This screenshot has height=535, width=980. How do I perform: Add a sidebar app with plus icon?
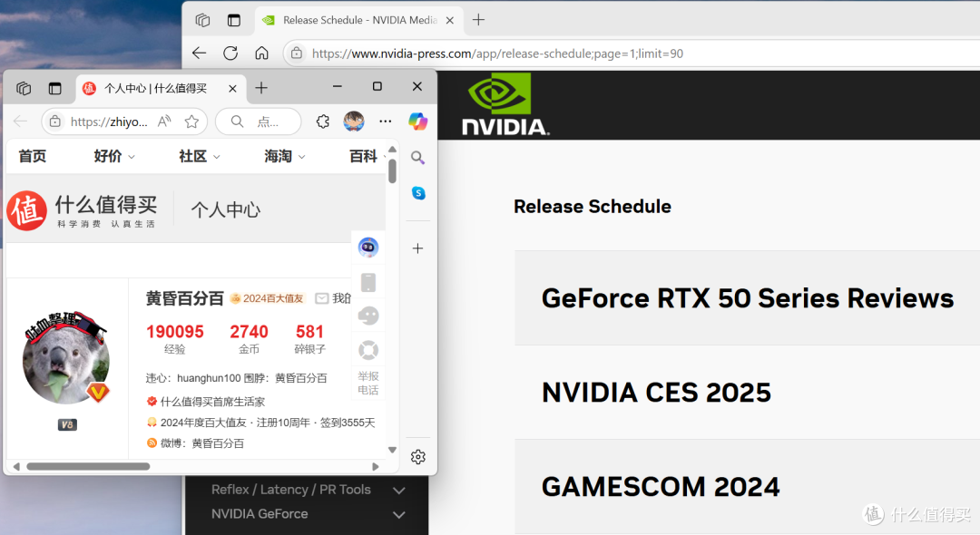418,248
